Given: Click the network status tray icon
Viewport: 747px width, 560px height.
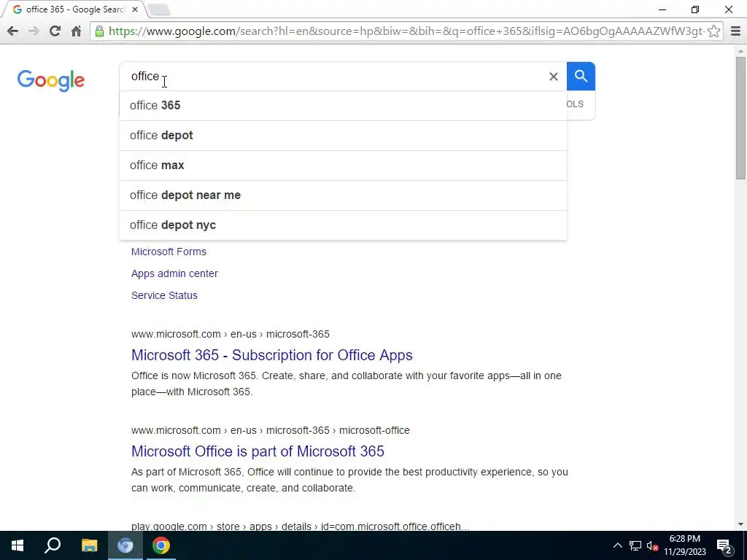Looking at the screenshot, I should click(x=635, y=545).
